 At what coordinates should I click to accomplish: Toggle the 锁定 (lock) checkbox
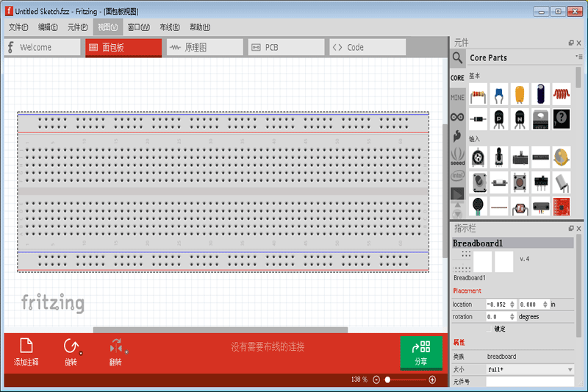point(490,329)
